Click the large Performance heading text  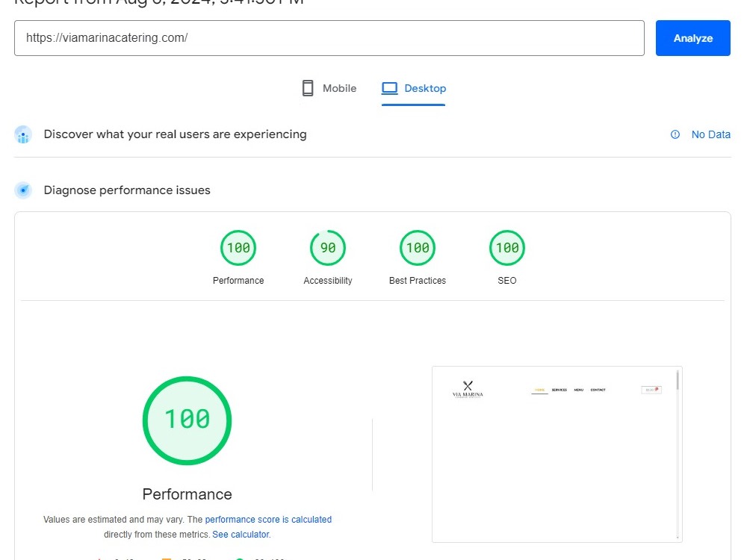[x=187, y=494]
